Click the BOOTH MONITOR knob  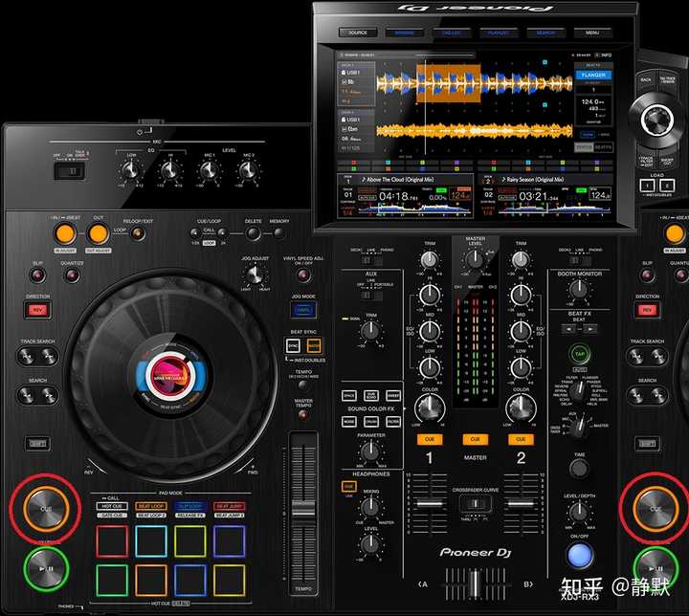pos(579,289)
